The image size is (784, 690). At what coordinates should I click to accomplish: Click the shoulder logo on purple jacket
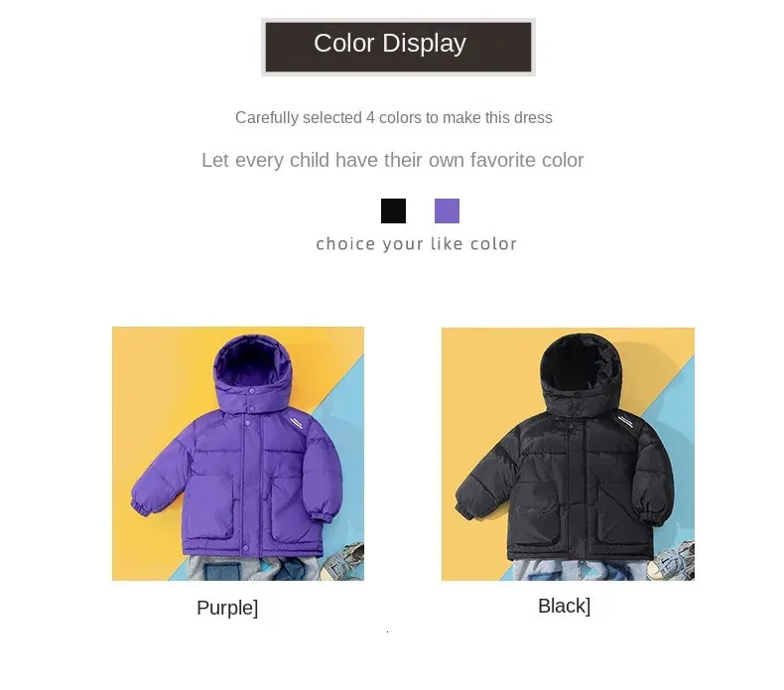(296, 422)
